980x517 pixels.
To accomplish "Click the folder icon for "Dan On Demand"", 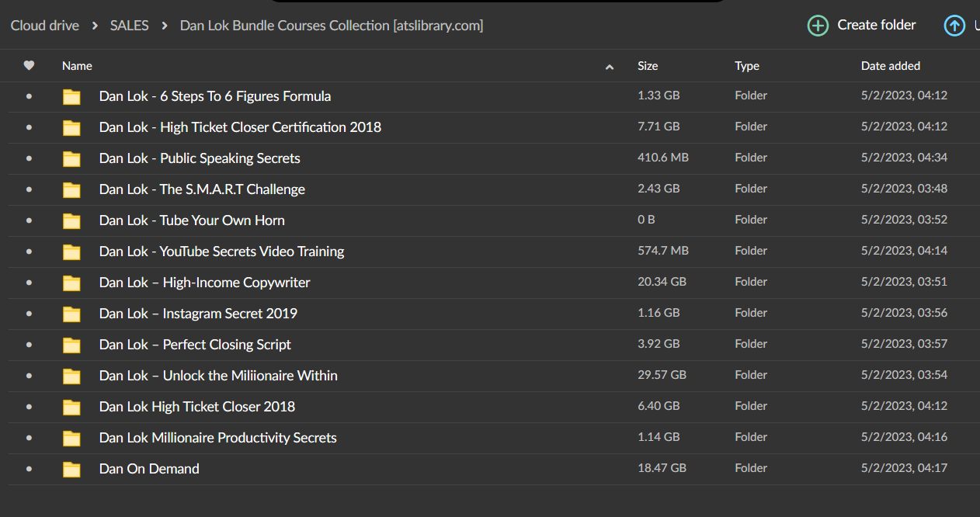I will (71, 469).
